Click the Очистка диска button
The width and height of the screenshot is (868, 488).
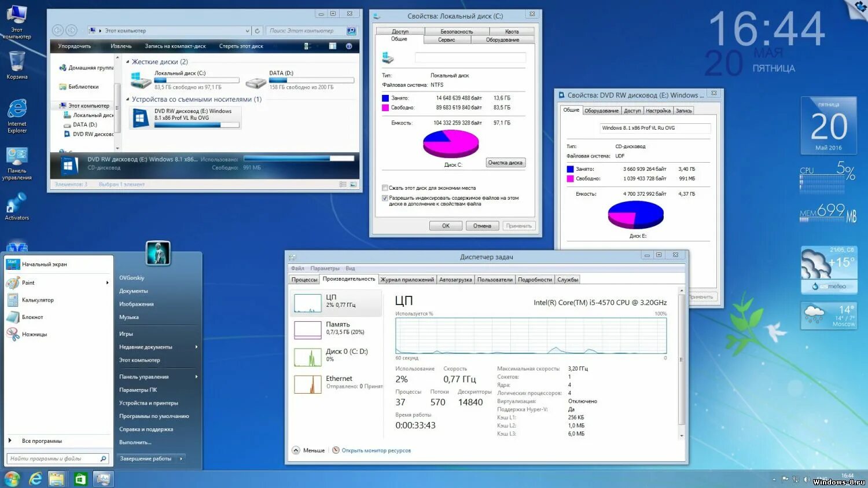[x=505, y=163]
